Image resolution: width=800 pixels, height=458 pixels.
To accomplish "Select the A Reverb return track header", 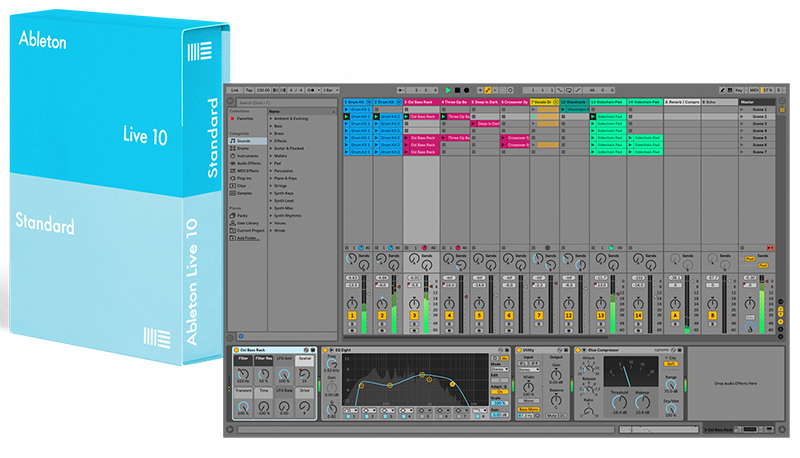I will [x=682, y=102].
